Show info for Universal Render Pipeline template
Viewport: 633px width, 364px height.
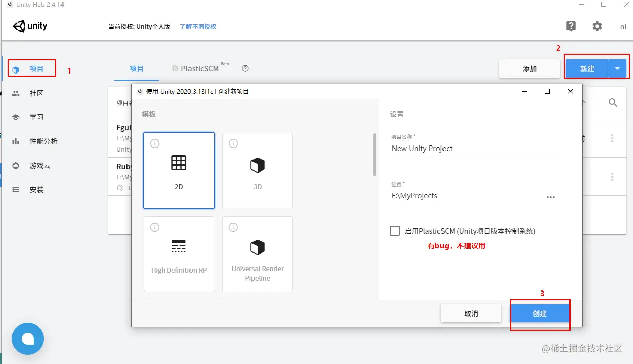click(x=233, y=227)
